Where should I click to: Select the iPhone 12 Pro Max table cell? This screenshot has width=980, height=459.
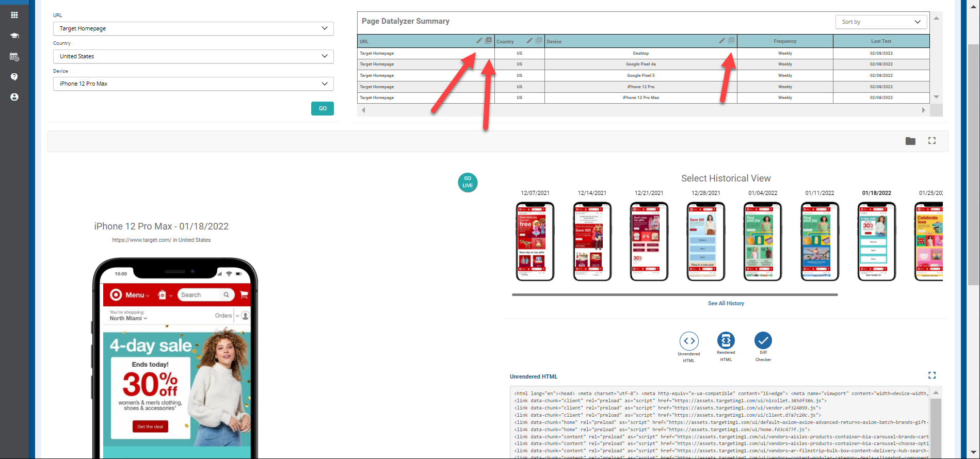pyautogui.click(x=641, y=97)
